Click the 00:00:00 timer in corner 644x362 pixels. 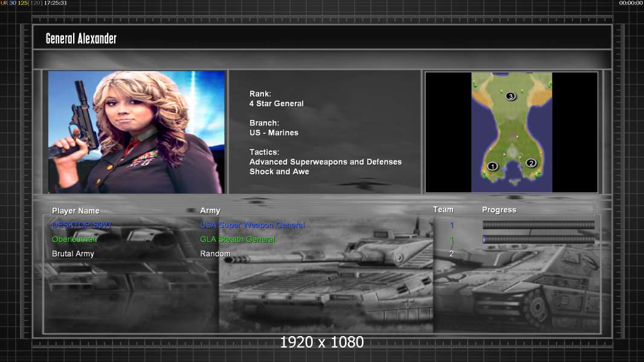point(631,3)
